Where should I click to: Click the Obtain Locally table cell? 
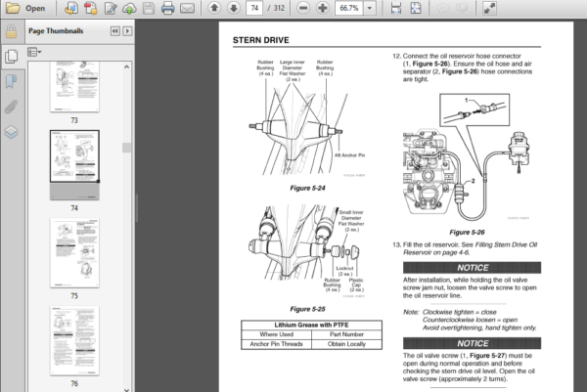(x=346, y=344)
